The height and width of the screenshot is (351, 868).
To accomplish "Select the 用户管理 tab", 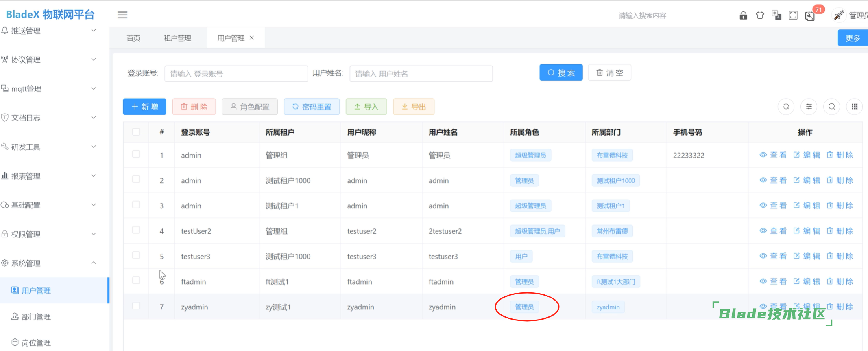I will [x=231, y=38].
